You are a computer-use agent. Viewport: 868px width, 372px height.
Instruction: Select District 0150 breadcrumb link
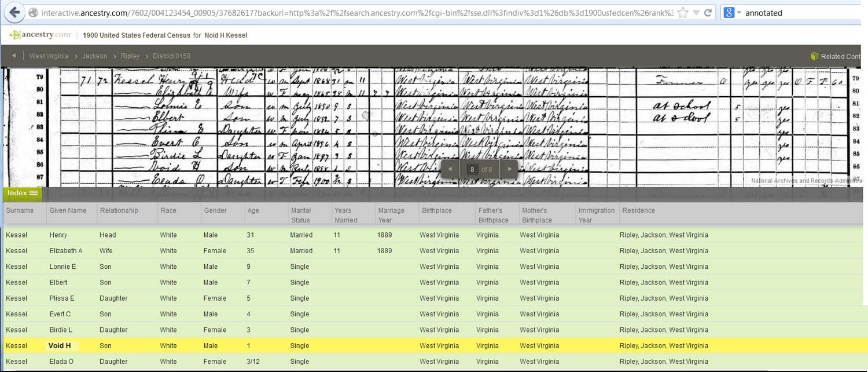[x=171, y=56]
